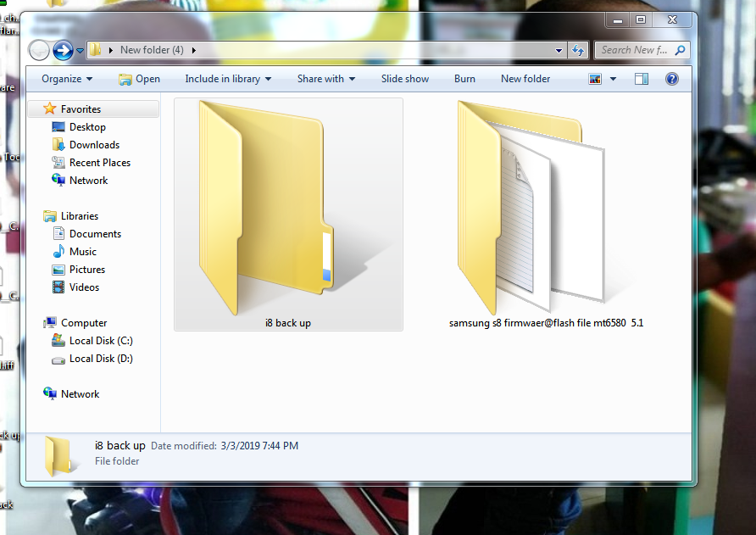The image size is (756, 535).
Task: Open the Documents library
Action: (95, 234)
